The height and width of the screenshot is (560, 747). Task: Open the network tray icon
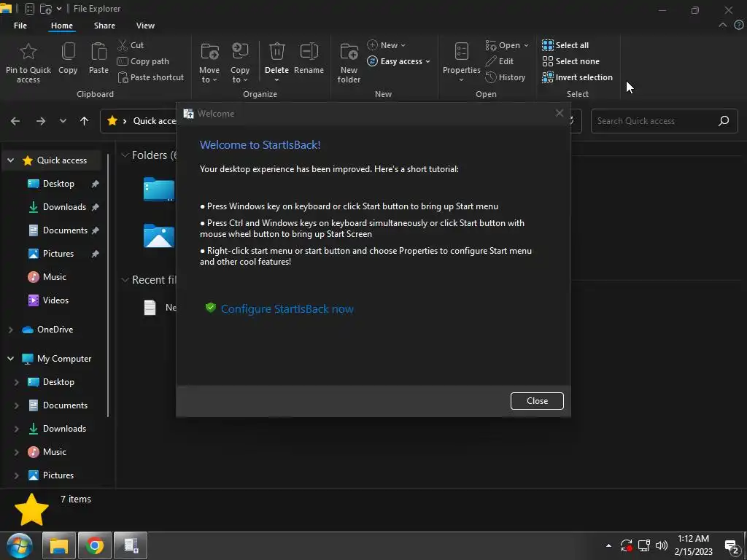pos(644,545)
